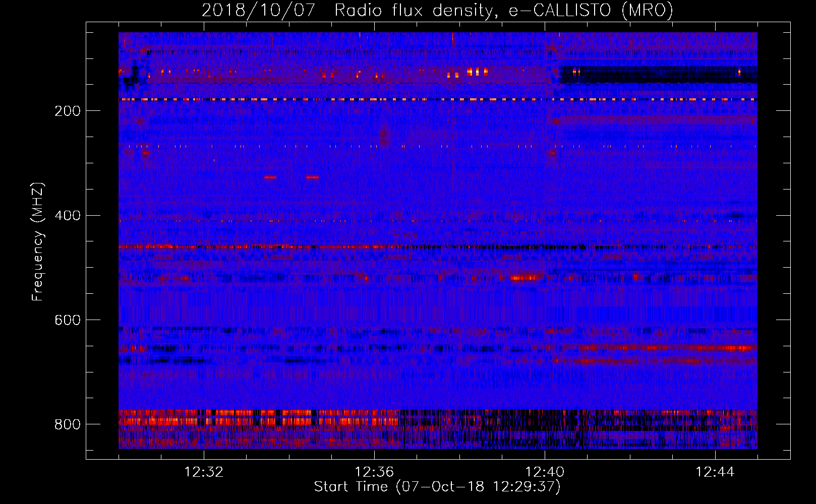Click the 'Start Time (07-Oct-18 12:29:37)' label
This screenshot has width=816, height=504.
click(x=437, y=486)
